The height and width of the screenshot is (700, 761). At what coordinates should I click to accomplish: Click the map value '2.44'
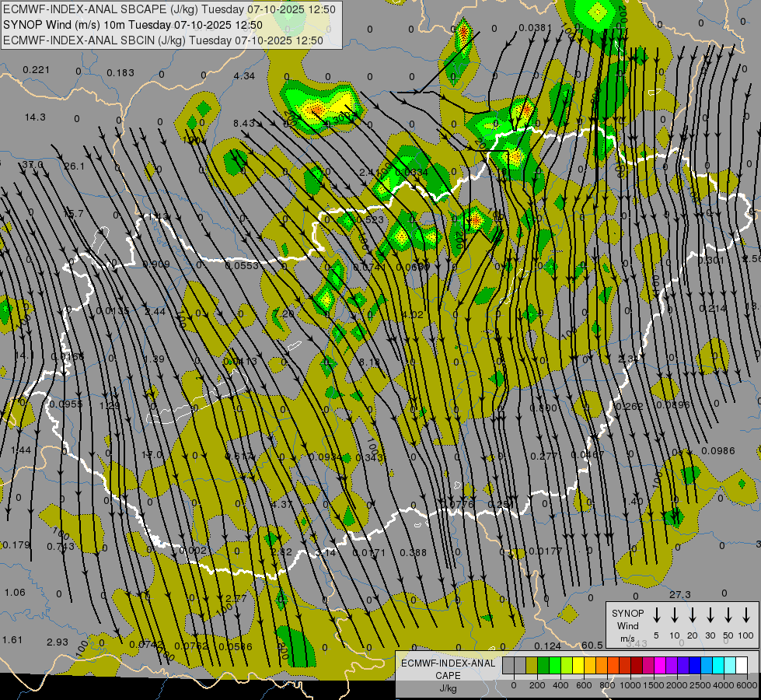(155, 311)
